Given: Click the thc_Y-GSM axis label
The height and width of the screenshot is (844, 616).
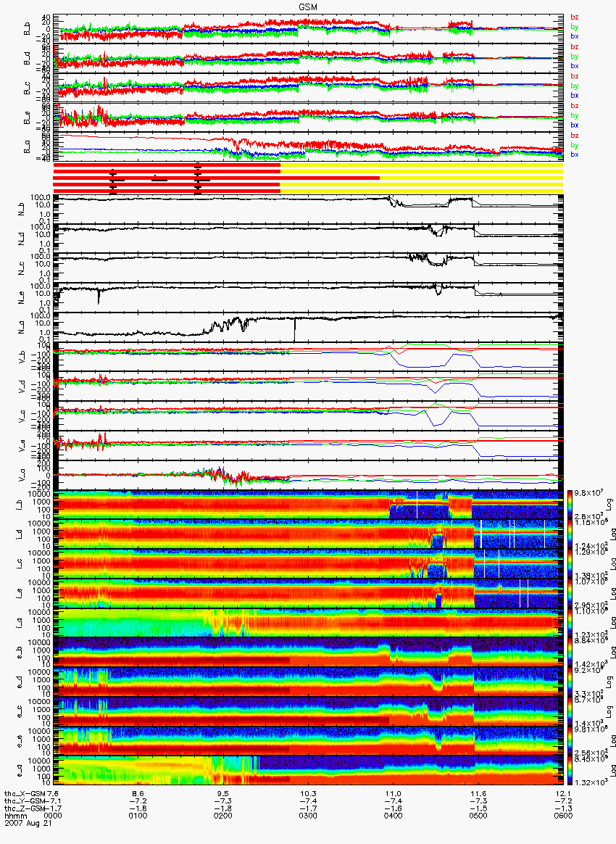Looking at the screenshot, I should 24,801.
